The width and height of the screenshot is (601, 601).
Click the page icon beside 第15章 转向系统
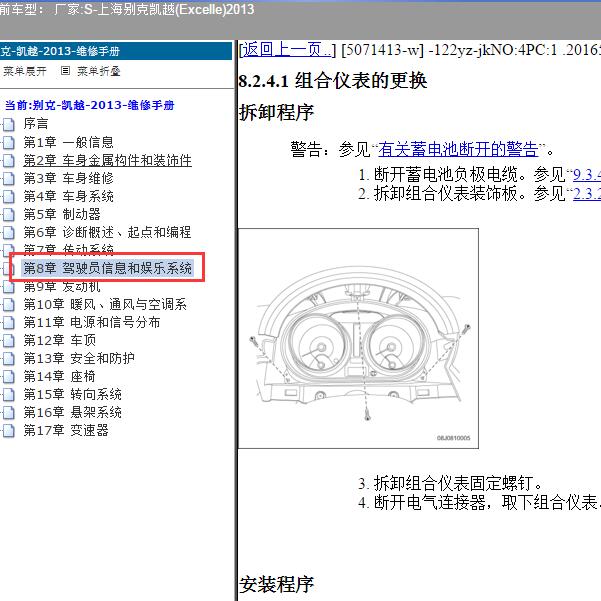8,395
